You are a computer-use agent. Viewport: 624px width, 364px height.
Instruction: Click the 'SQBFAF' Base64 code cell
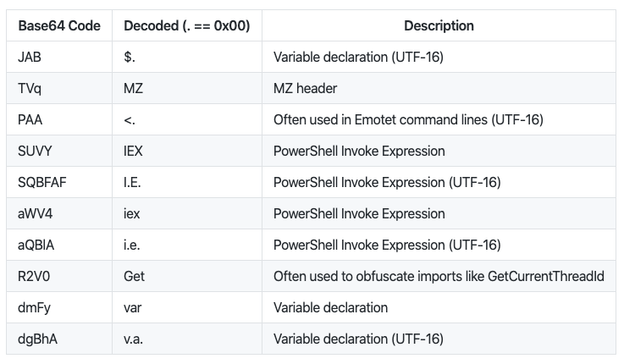pyautogui.click(x=40, y=183)
